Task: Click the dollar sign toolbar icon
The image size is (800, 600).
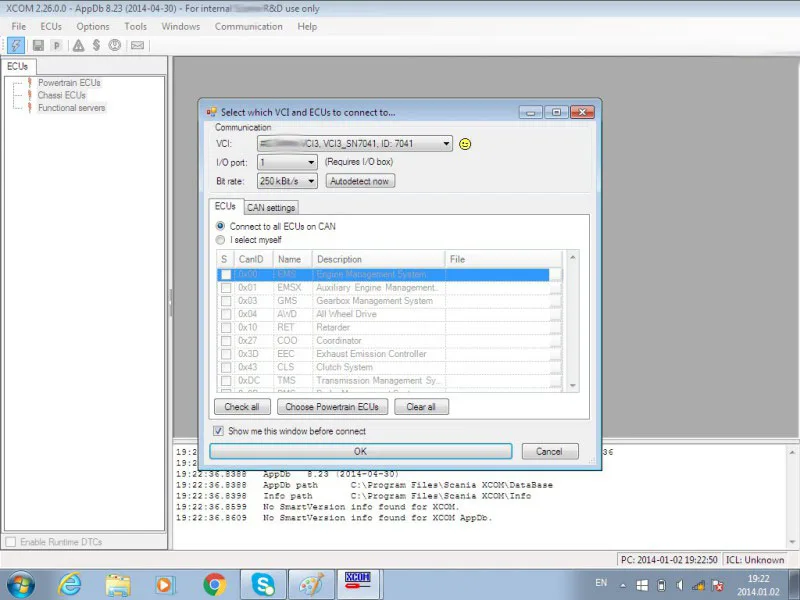Action: (96, 45)
